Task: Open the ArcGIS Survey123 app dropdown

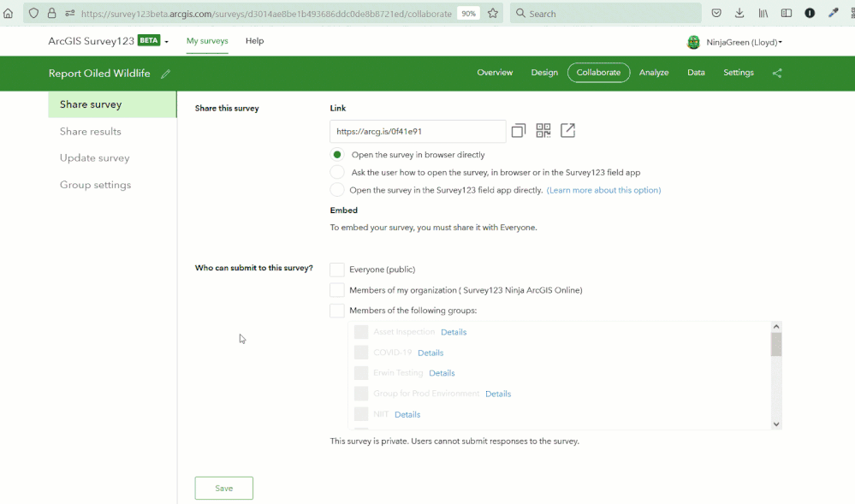Action: point(166,42)
